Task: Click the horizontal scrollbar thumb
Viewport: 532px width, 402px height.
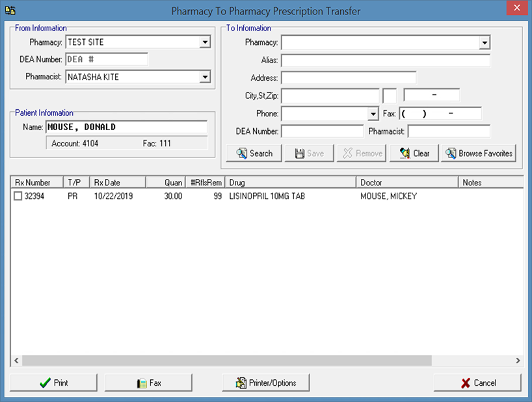Action: (x=226, y=360)
